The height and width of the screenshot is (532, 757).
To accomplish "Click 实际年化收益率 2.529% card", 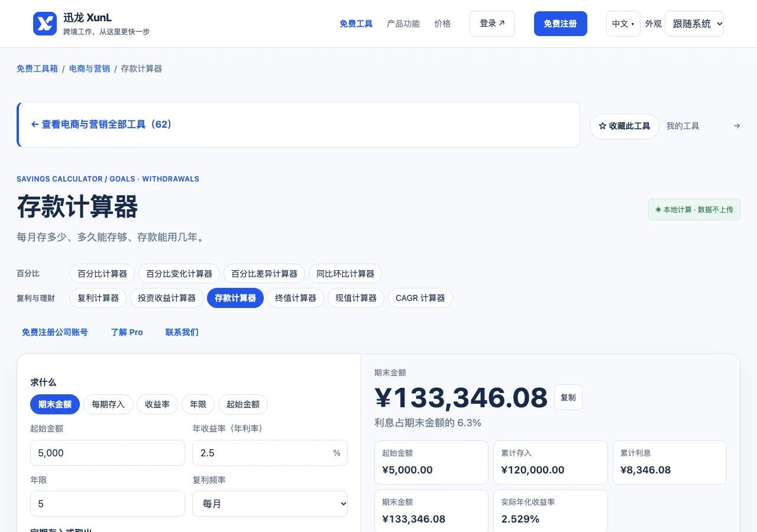I will click(551, 511).
